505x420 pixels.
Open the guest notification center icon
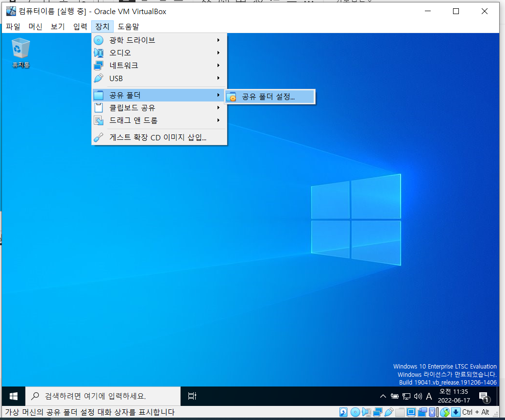[x=484, y=397]
